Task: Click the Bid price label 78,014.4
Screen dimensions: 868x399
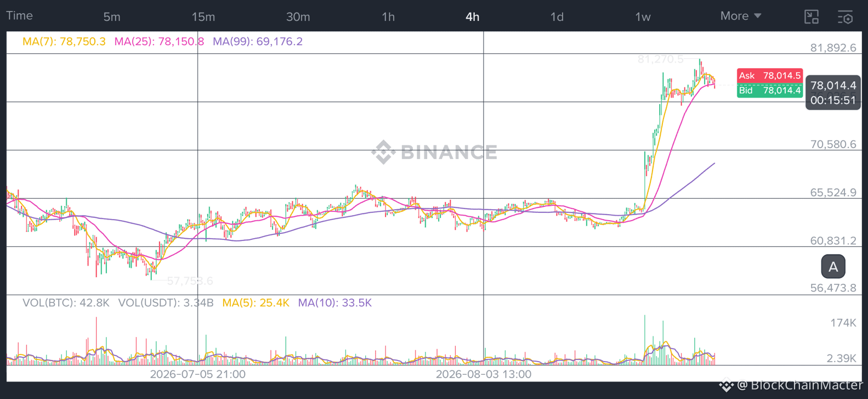Action: tap(770, 91)
